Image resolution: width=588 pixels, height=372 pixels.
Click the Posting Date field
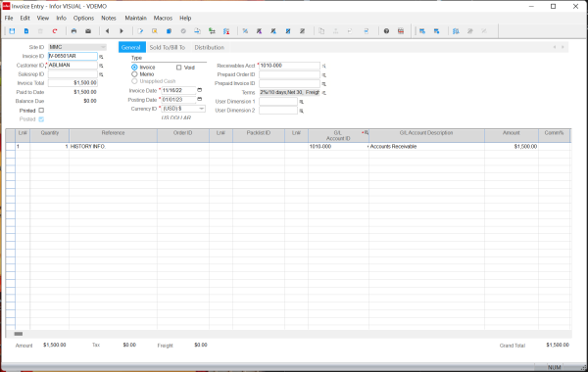coord(179,100)
